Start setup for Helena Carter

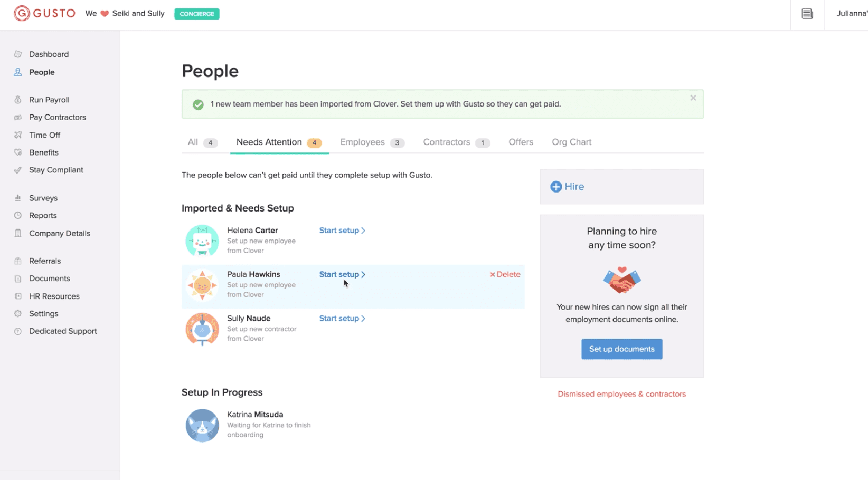(342, 231)
